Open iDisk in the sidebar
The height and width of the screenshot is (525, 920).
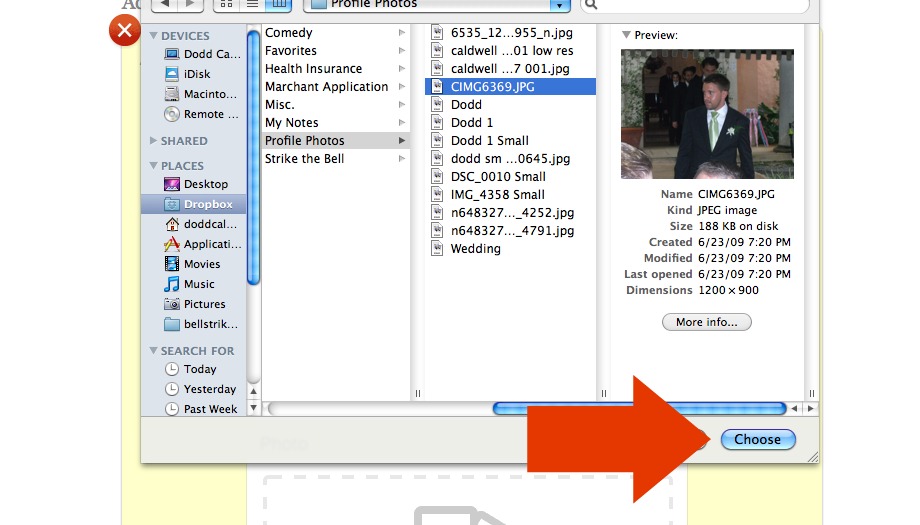(187, 74)
